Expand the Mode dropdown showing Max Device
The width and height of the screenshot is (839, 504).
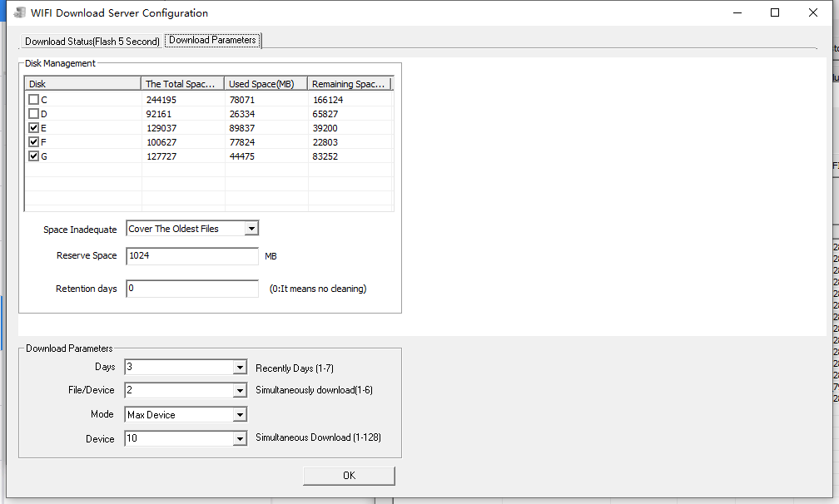(240, 415)
